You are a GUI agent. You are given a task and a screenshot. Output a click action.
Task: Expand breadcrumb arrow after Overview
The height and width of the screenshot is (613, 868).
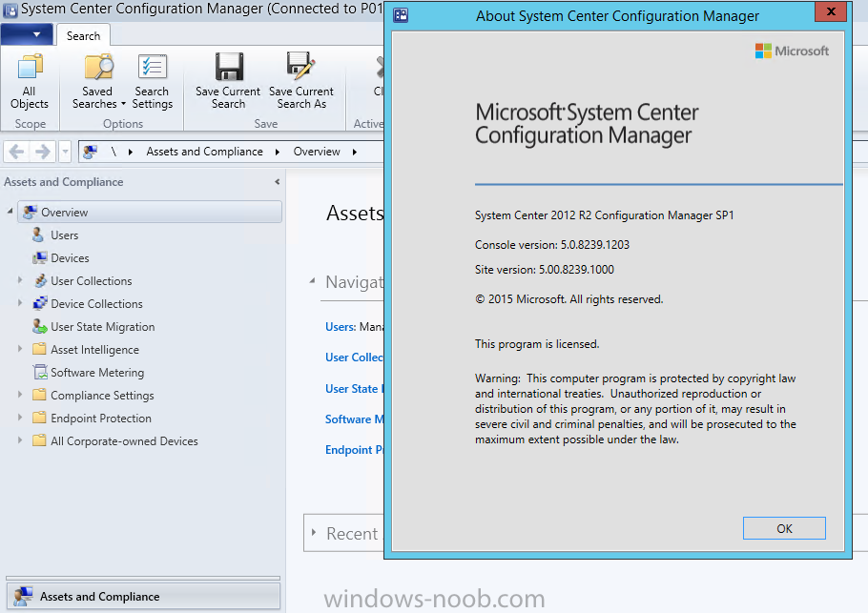354,152
